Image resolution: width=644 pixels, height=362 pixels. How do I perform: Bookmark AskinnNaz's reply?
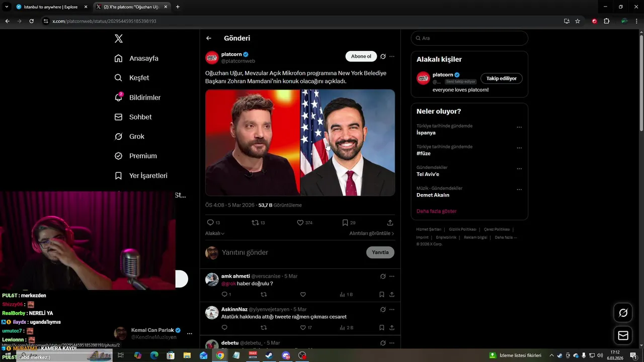point(382,328)
